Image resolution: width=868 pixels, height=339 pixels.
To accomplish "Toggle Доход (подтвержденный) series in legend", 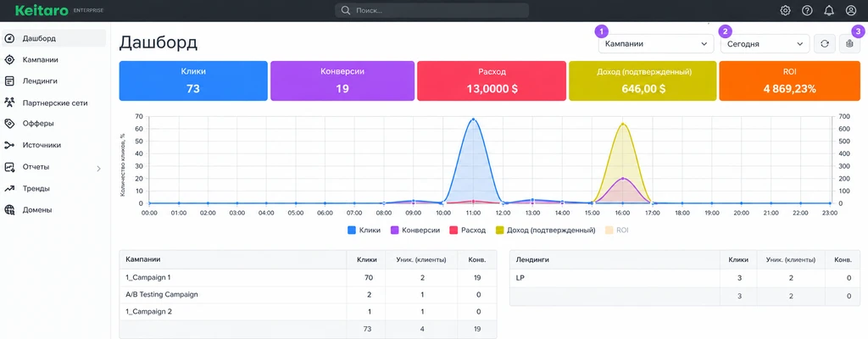I will 545,230.
